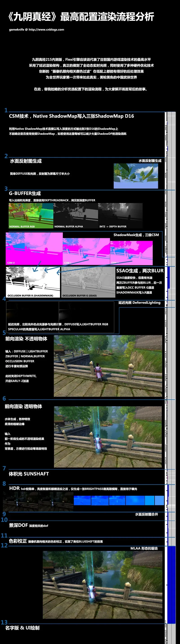Click the HDR section heading
The width and height of the screenshot is (180, 644).
14,488
